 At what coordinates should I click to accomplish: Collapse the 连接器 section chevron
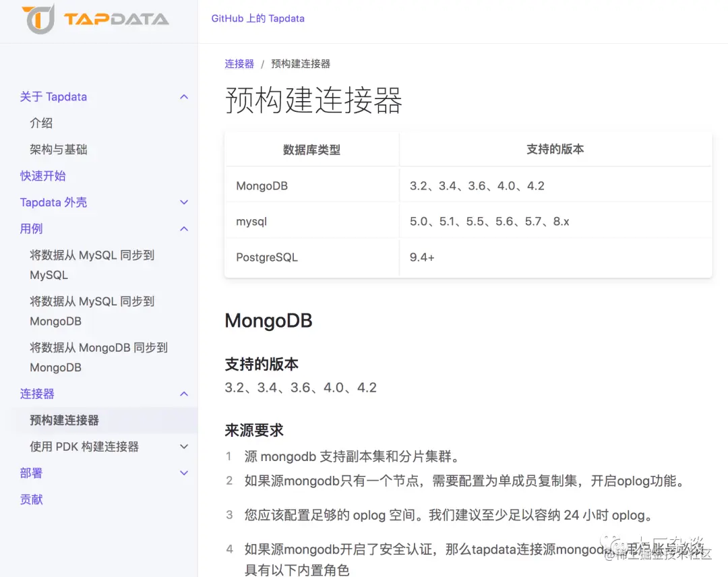[x=184, y=394]
